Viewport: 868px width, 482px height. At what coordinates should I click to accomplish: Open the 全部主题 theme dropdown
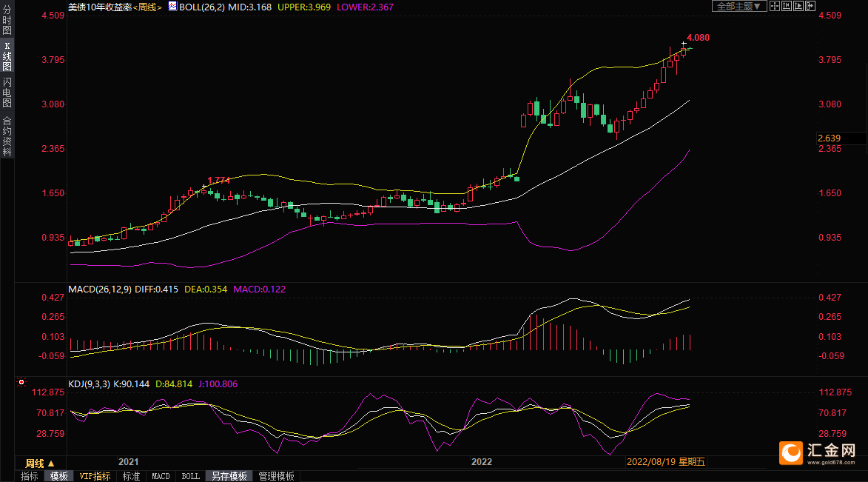[x=739, y=6]
